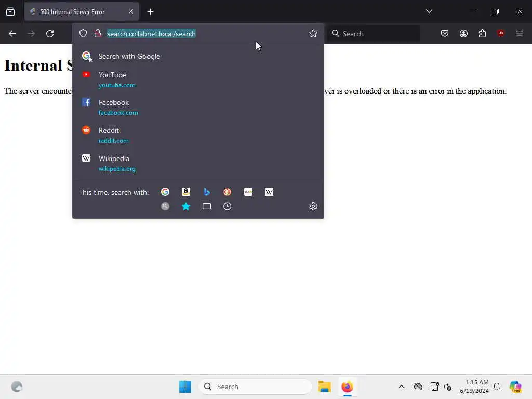
Task: Open Windows Start menu
Action: point(185,387)
